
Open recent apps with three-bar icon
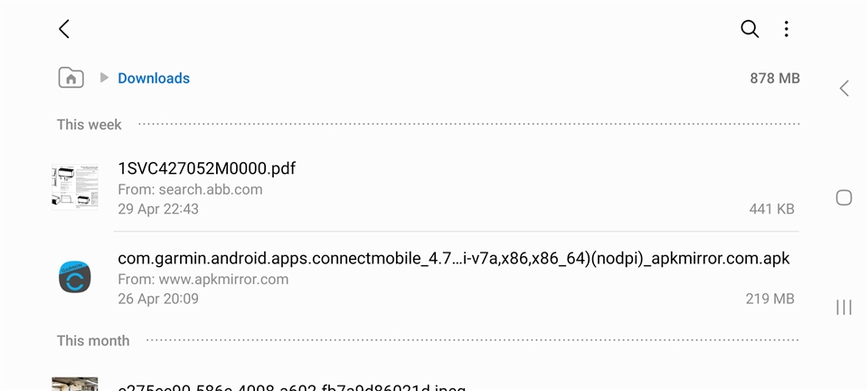pyautogui.click(x=844, y=307)
